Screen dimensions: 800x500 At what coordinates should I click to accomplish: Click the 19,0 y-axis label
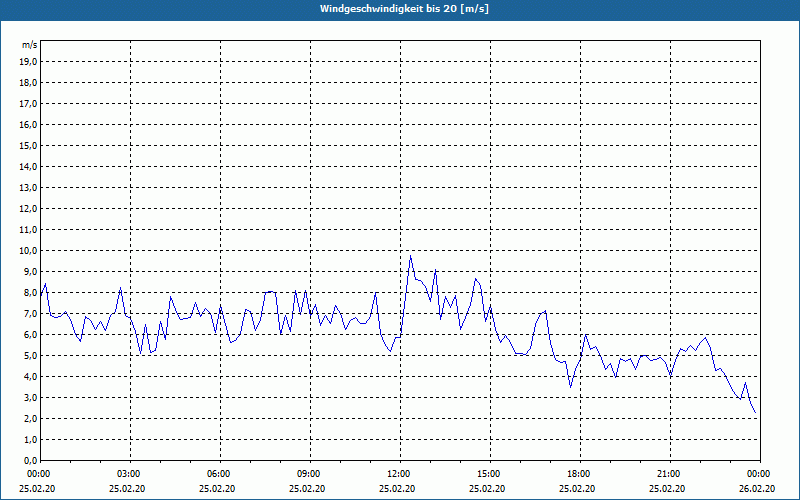(29, 62)
